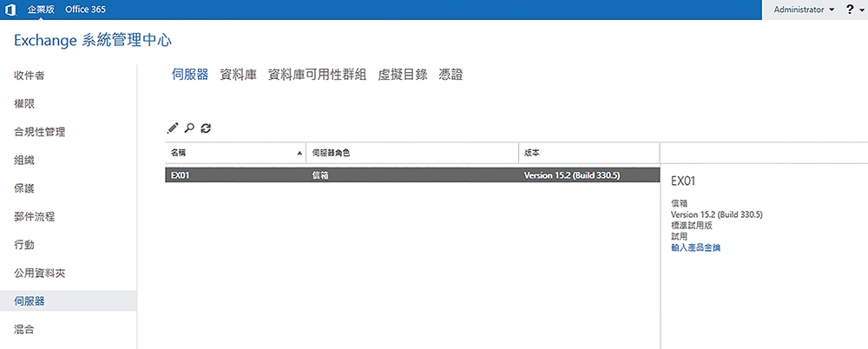Viewport: 868px width, 349px height.
Task: Open the 虛擬目錄 tab
Action: click(x=403, y=76)
